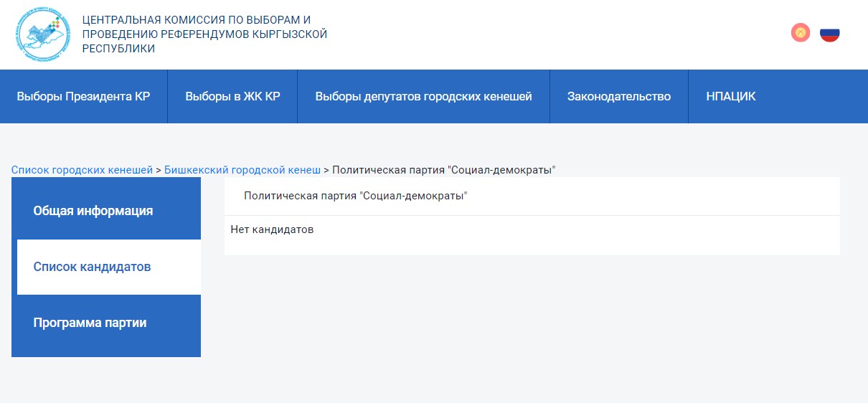Switch to the Общая информация tab
Screen dimensions: 868x403
pos(93,211)
